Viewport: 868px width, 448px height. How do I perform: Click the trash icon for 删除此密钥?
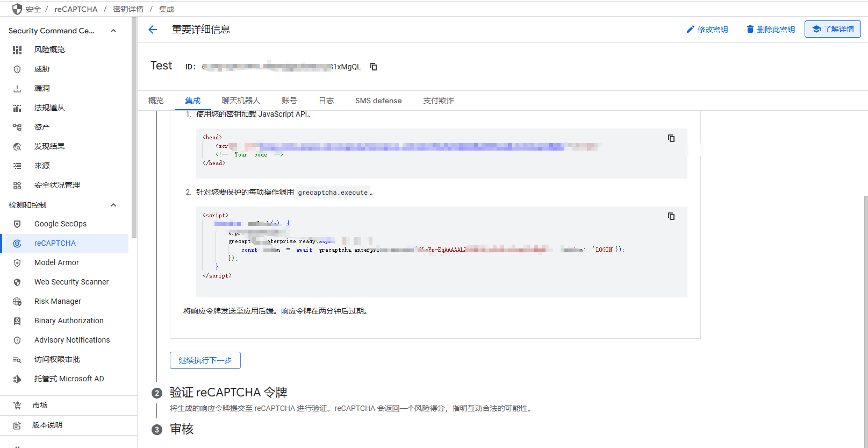[750, 29]
